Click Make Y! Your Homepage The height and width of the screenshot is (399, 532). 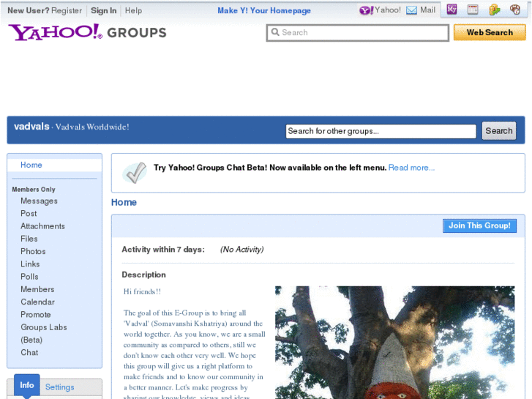(264, 10)
